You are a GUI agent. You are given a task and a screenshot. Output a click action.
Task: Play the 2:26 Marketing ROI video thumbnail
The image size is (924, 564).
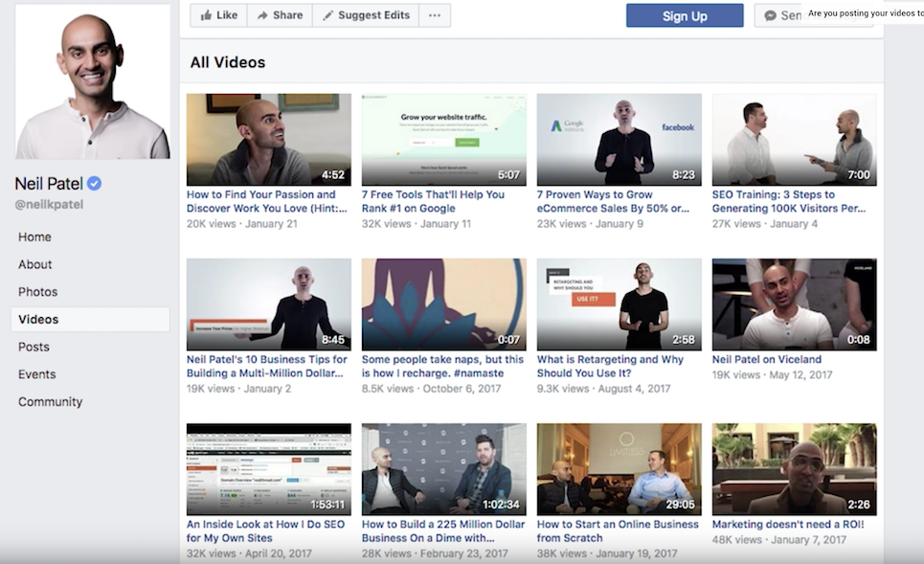coord(794,470)
